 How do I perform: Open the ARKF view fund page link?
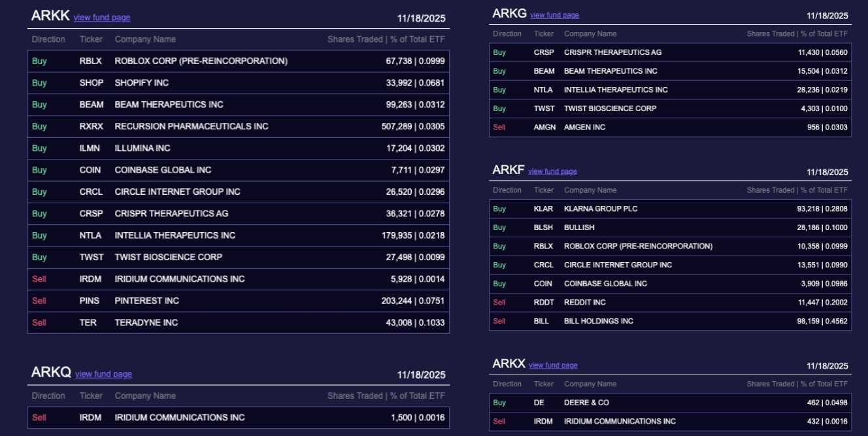point(552,171)
